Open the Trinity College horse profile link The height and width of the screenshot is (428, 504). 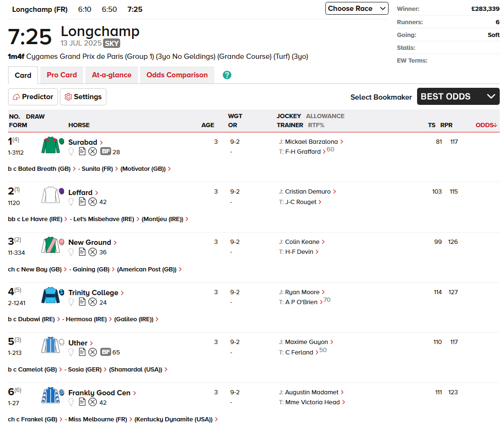coord(96,293)
